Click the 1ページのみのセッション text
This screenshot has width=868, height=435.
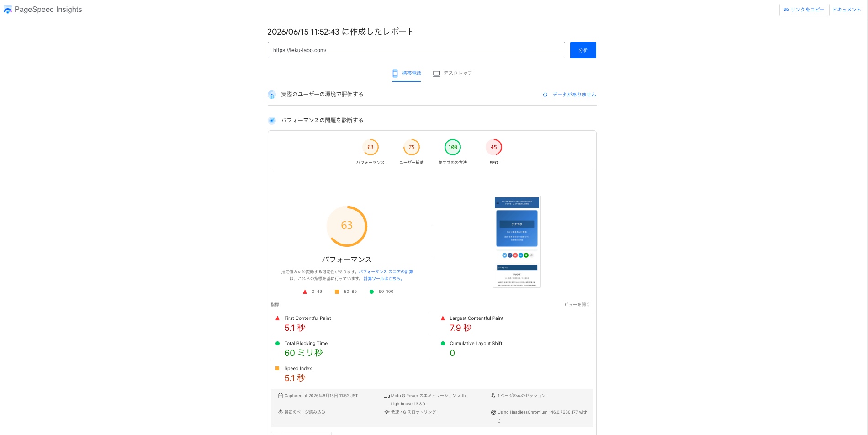pyautogui.click(x=522, y=396)
